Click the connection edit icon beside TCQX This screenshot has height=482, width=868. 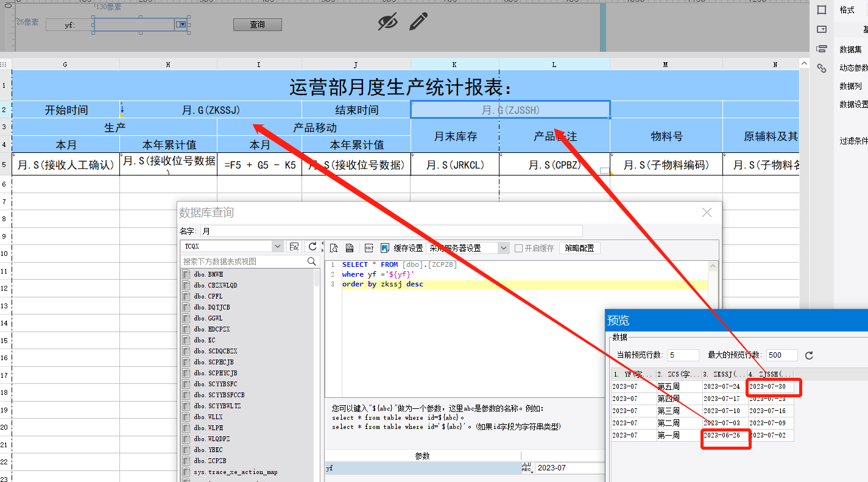294,247
